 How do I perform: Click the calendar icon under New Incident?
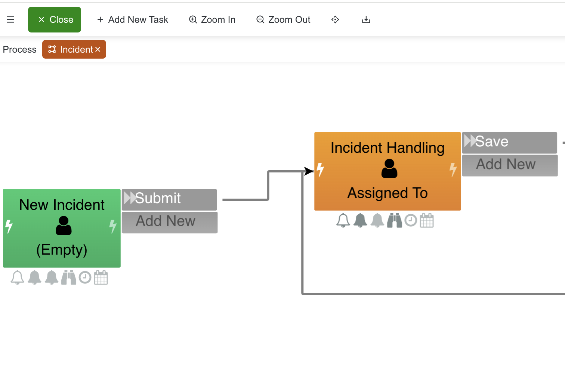point(101,277)
